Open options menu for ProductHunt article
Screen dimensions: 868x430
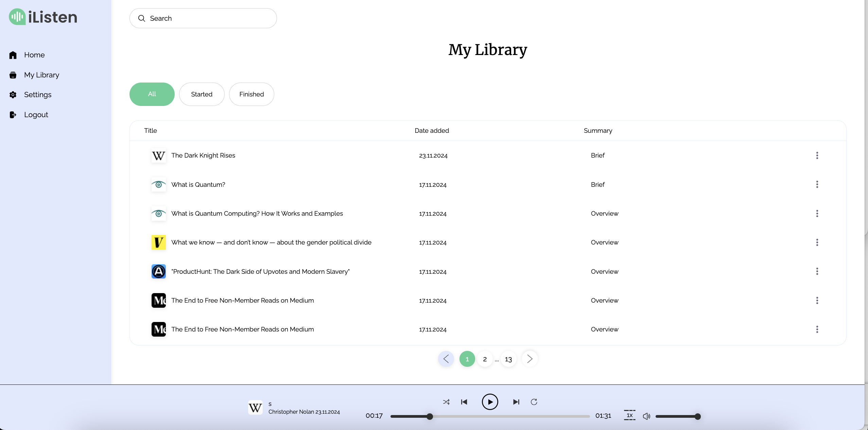click(817, 271)
